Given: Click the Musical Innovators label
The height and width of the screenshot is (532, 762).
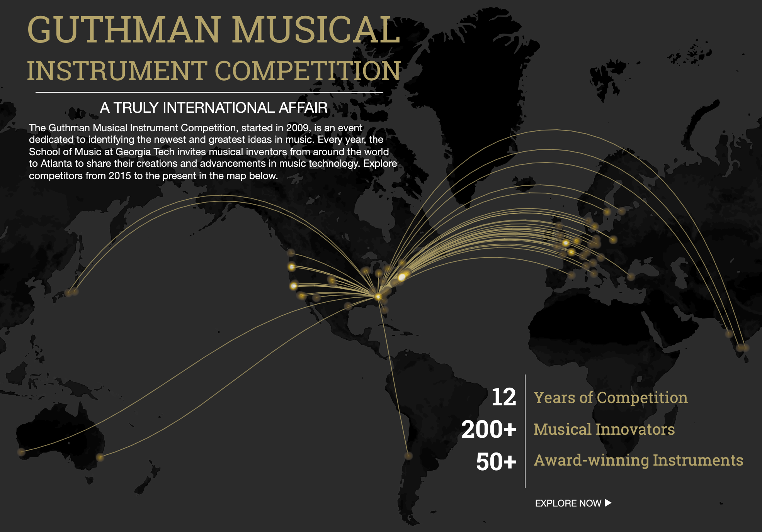Looking at the screenshot, I should click(x=604, y=429).
